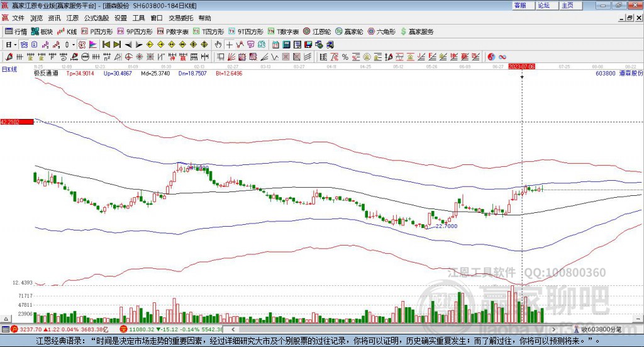Open the 江恩轮 Gann wheel tool
Image resolution: width=644 pixels, height=347 pixels.
pyautogui.click(x=317, y=31)
